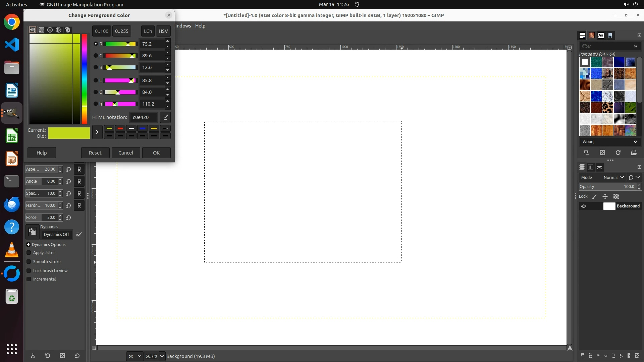Open the Help menu in menu bar
Image resolution: width=644 pixels, height=362 pixels.
point(200,26)
